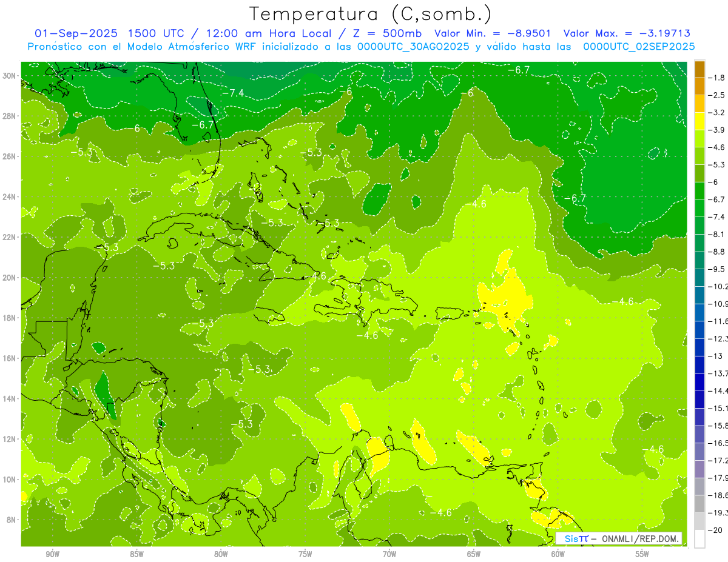Viewport: 728px width, 562px height.
Task: Click the teal swatch between -8.8 and -9.5
Action: click(x=699, y=260)
